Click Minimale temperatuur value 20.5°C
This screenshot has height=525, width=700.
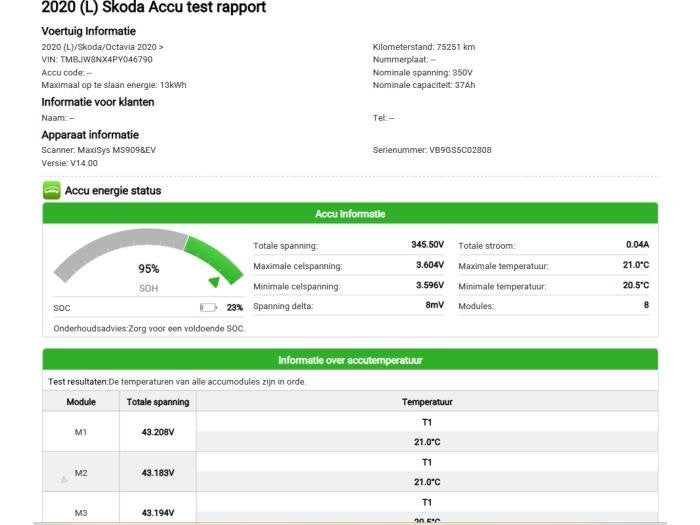click(636, 285)
